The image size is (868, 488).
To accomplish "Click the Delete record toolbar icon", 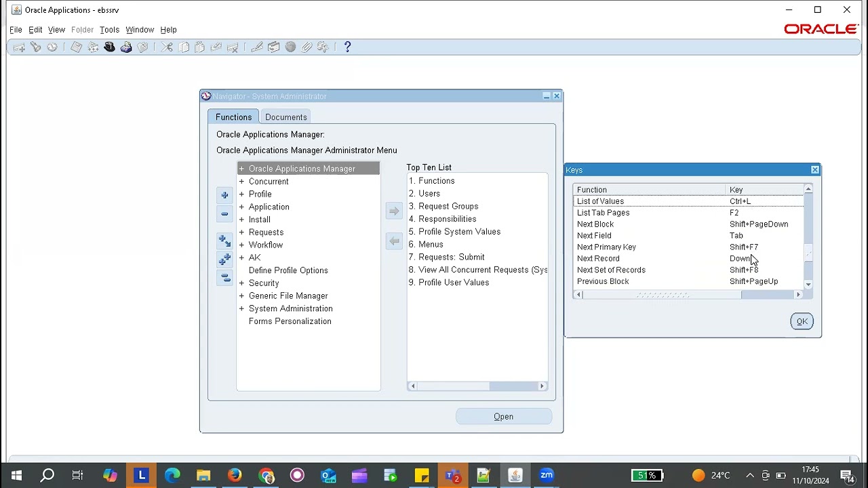I will pos(233,47).
